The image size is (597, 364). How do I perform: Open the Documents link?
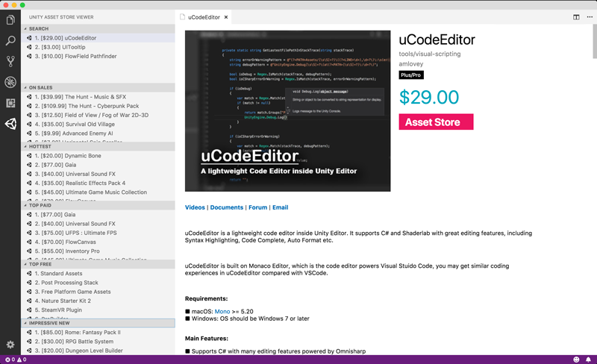click(227, 207)
